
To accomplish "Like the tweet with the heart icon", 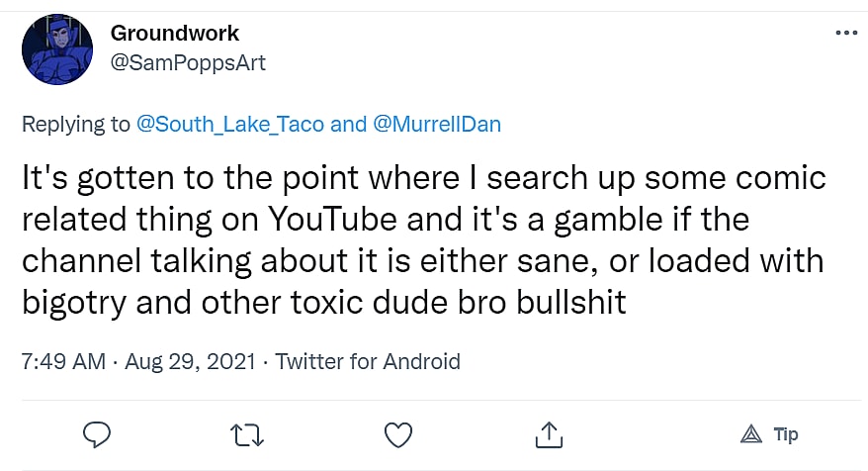I will click(397, 435).
